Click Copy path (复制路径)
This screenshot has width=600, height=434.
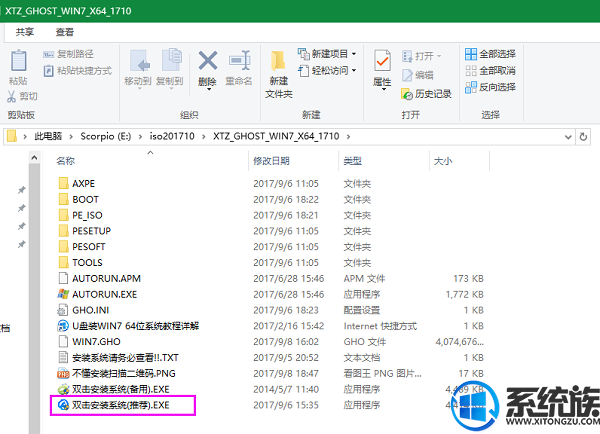coord(68,54)
